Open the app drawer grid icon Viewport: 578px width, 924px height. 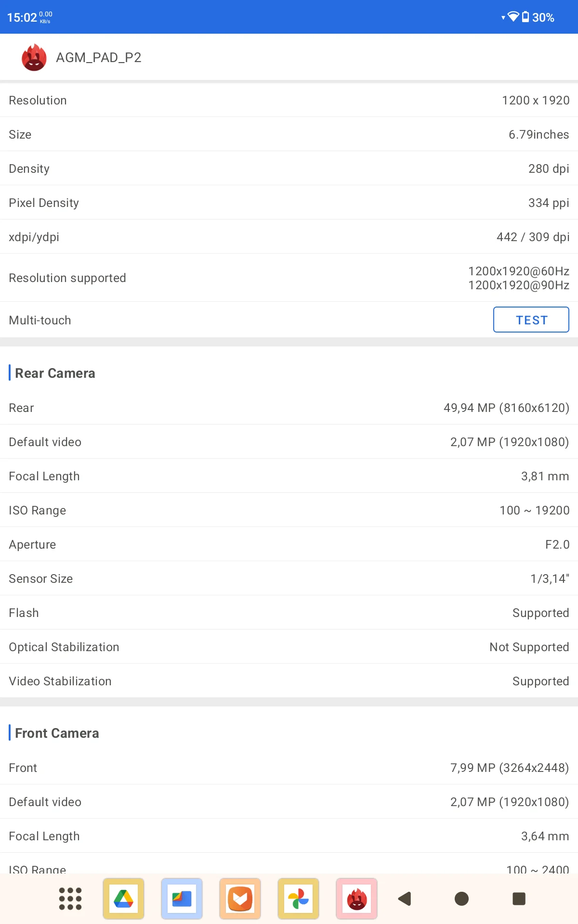pyautogui.click(x=70, y=898)
